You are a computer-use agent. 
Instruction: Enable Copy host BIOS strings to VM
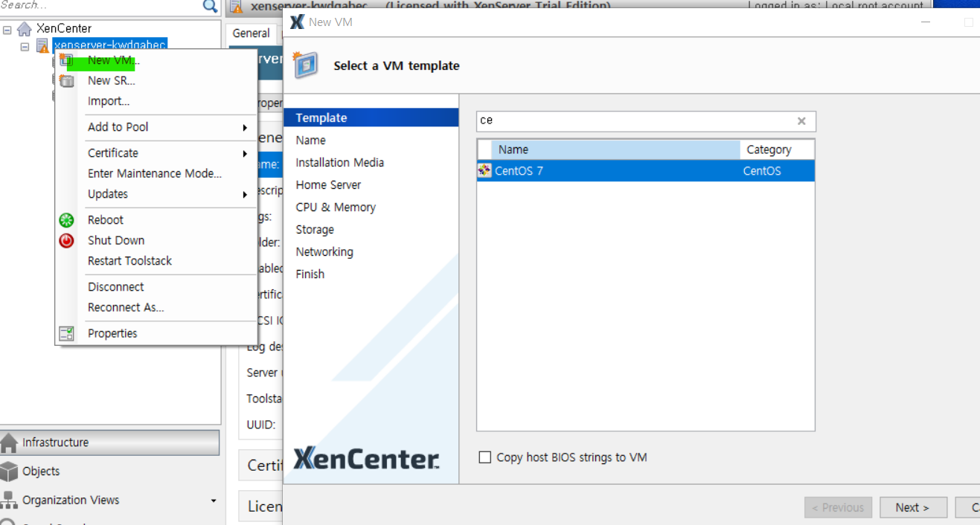[485, 457]
